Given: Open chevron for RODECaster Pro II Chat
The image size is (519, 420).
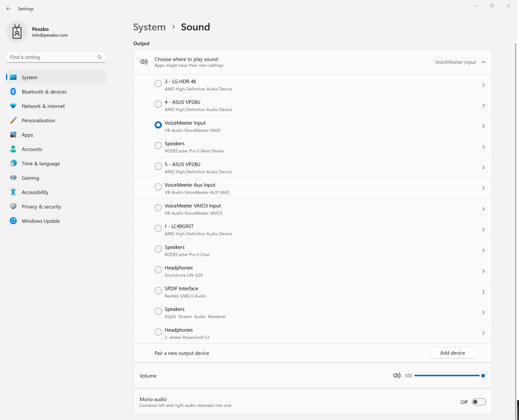Looking at the screenshot, I should coord(483,251).
